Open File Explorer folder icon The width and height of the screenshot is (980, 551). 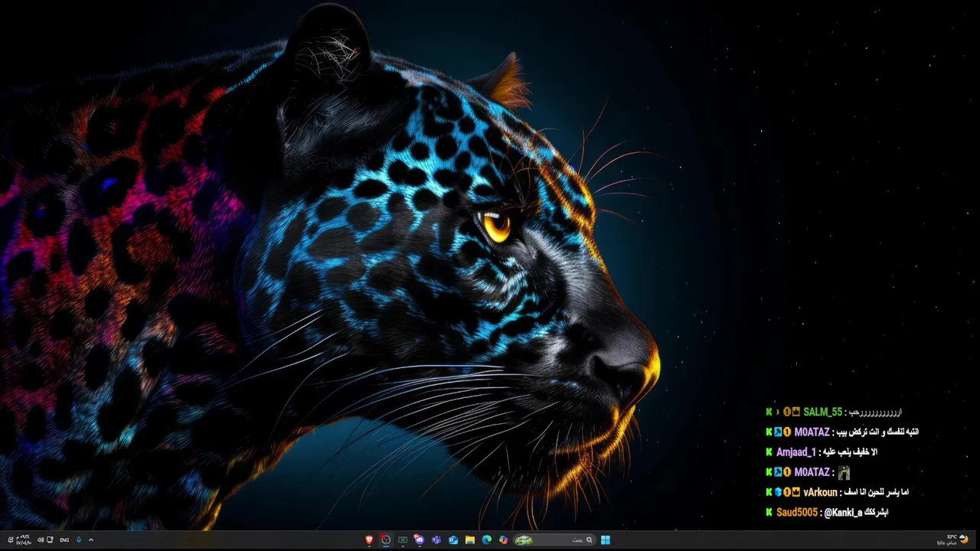469,540
